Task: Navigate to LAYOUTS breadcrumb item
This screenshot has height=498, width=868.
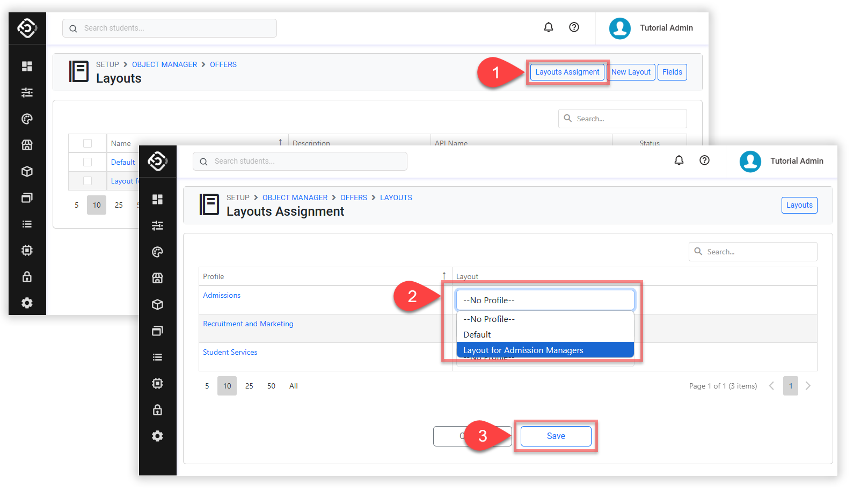Action: 396,197
